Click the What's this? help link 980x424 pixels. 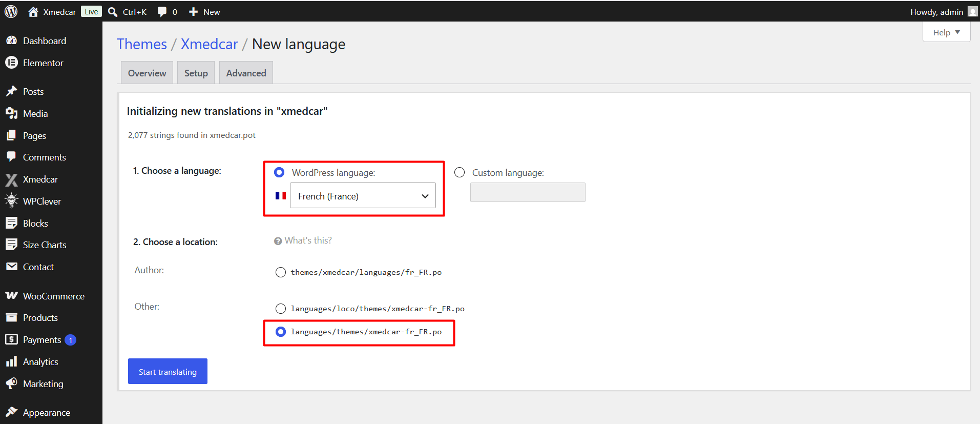[308, 240]
